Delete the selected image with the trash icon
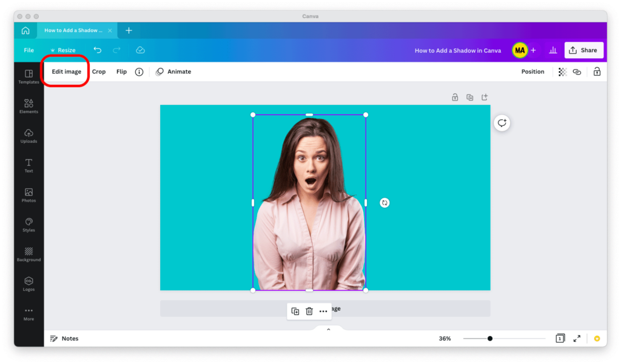The height and width of the screenshot is (364, 621). (x=309, y=311)
